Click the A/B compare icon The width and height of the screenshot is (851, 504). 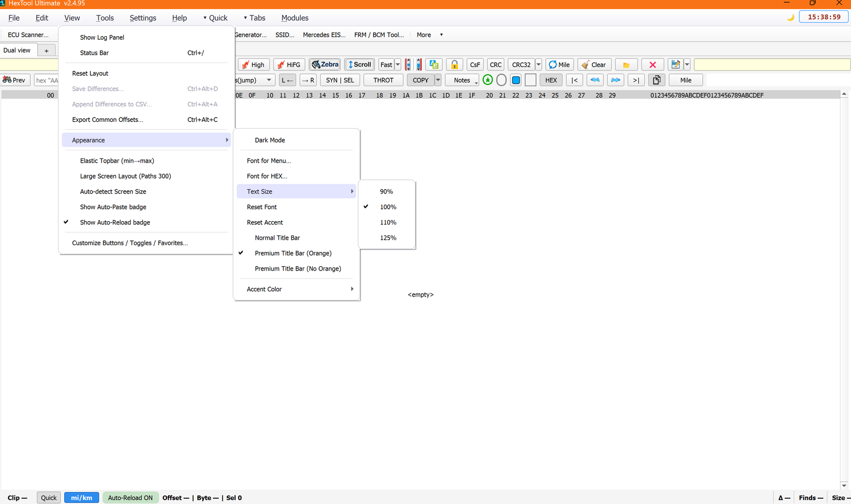434,65
